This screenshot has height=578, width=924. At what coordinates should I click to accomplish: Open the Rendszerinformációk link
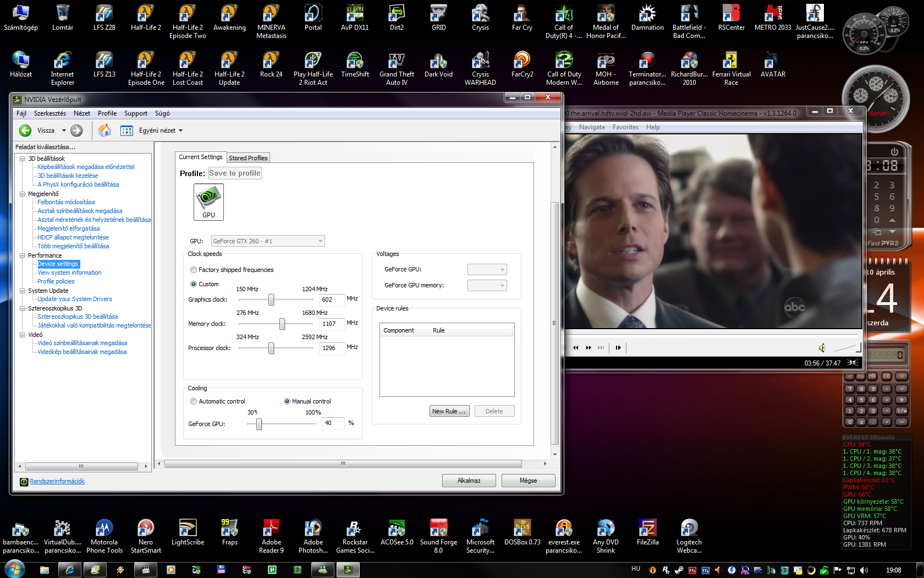[x=57, y=481]
